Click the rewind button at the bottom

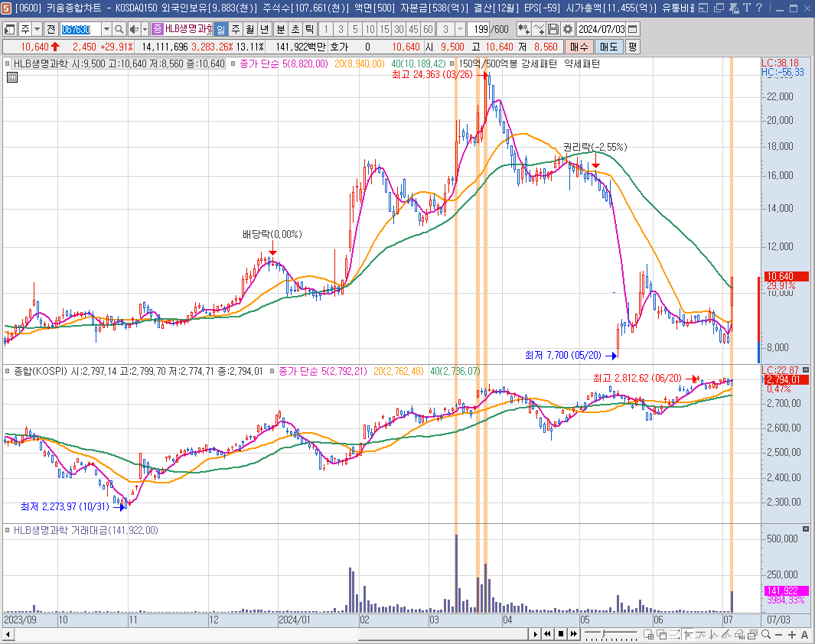[x=548, y=634]
